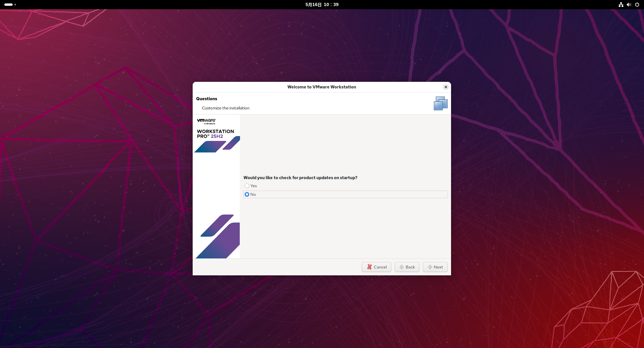Cancel the VMware installation
Image resolution: width=644 pixels, height=348 pixels.
tap(376, 267)
